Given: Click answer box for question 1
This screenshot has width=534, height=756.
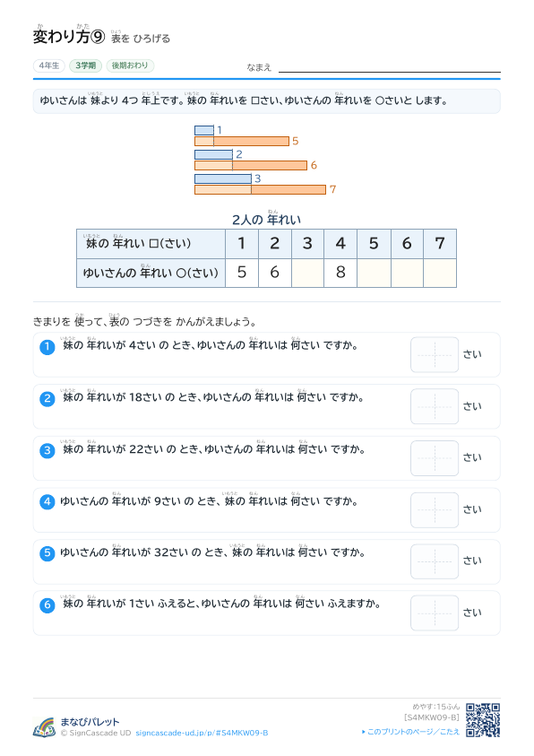Looking at the screenshot, I should coord(435,355).
